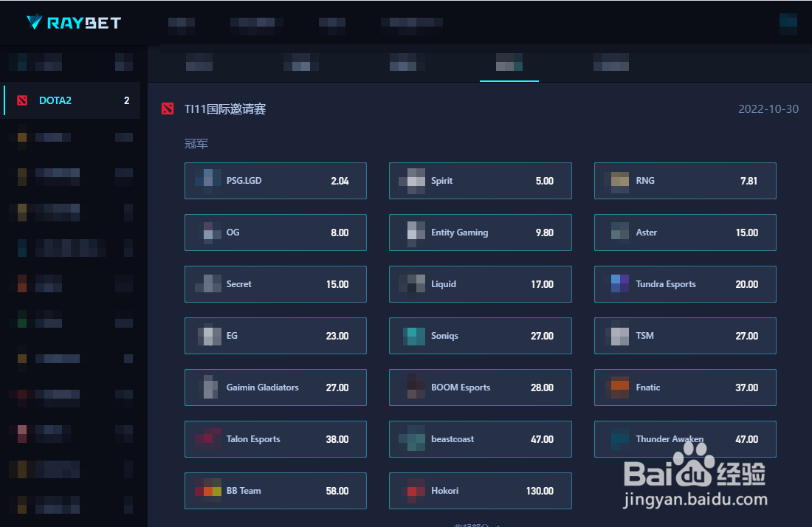Click Talon Esports odds 38.00

(x=275, y=439)
